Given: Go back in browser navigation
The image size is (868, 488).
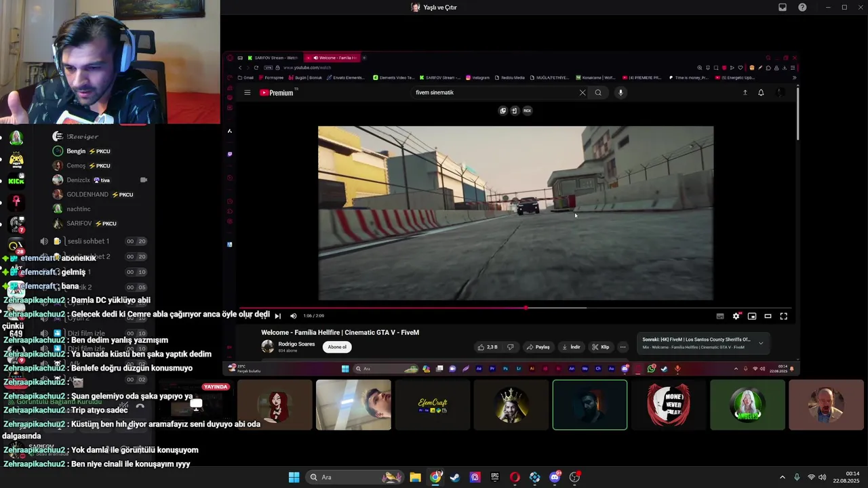Looking at the screenshot, I should pyautogui.click(x=239, y=68).
